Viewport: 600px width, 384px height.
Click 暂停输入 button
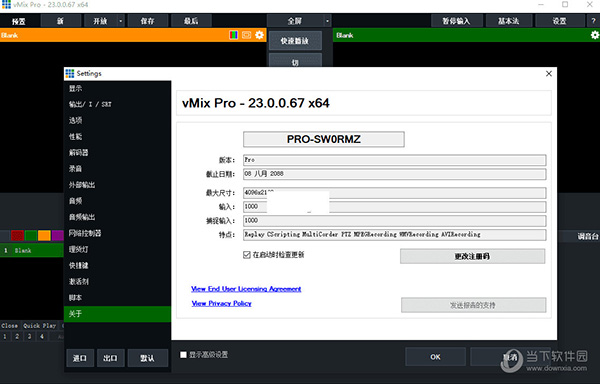click(x=457, y=21)
